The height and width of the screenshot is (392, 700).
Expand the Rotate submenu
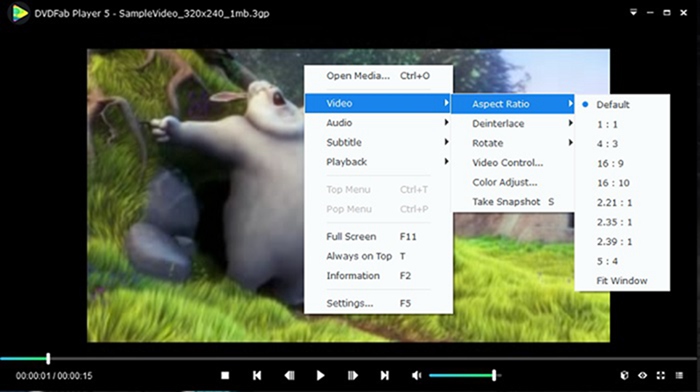coord(513,143)
